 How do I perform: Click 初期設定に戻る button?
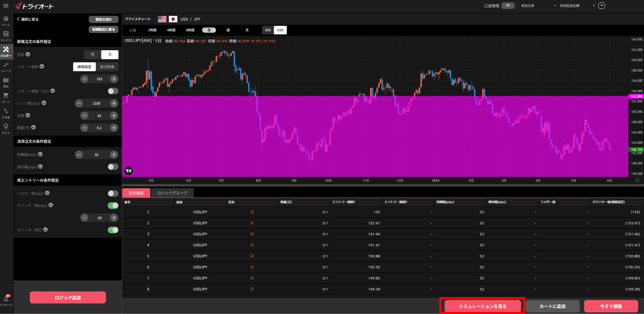(x=103, y=29)
